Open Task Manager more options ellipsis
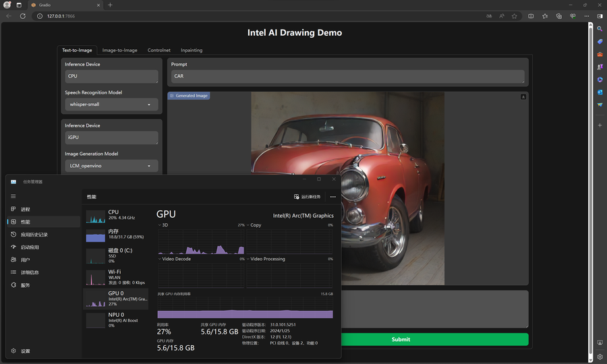 [x=333, y=197]
